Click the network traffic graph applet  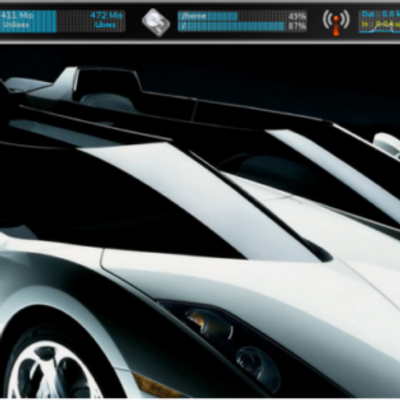[379, 22]
